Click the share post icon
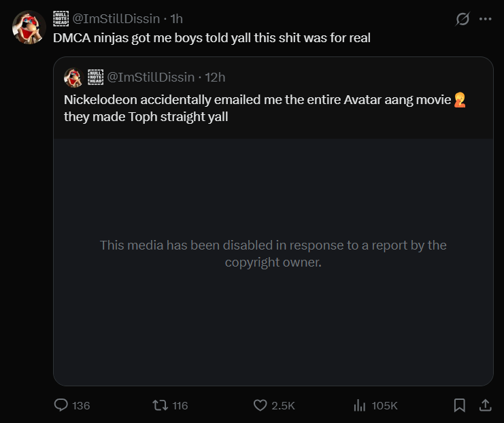Screen dimensions: 504x423 tap(485, 405)
